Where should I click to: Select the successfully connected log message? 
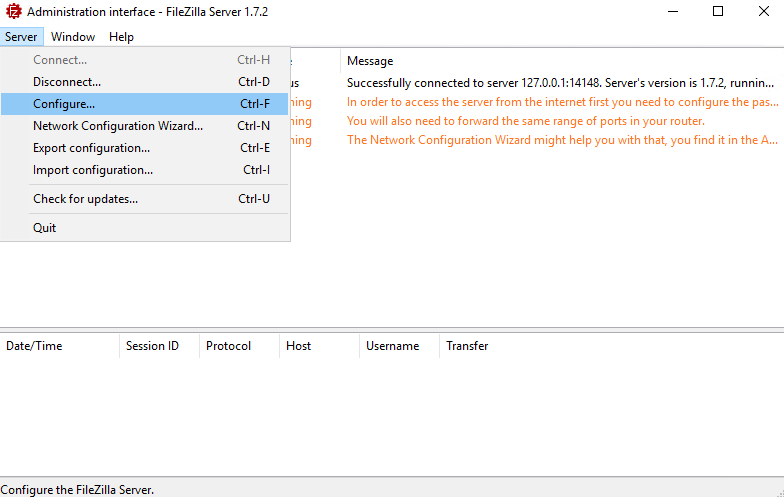coord(562,83)
